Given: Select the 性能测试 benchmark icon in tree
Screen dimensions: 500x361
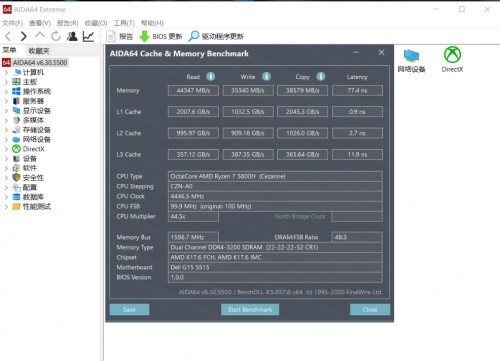Looking at the screenshot, I should pyautogui.click(x=16, y=206).
